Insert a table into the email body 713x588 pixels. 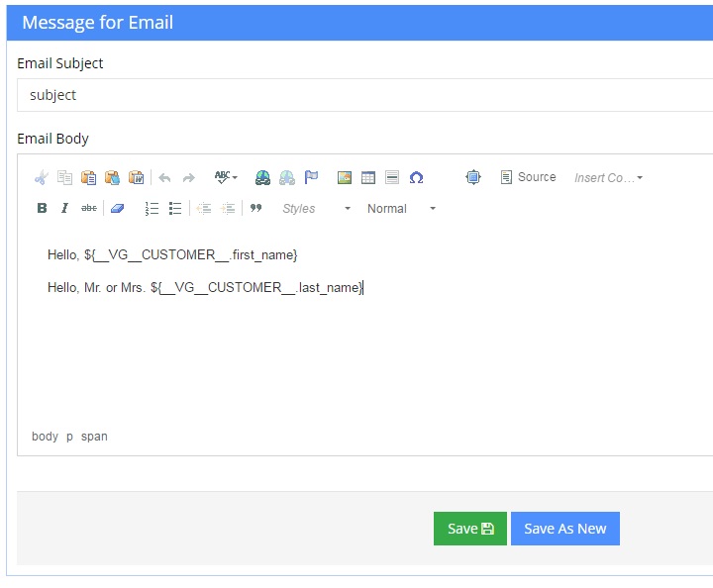[368, 178]
